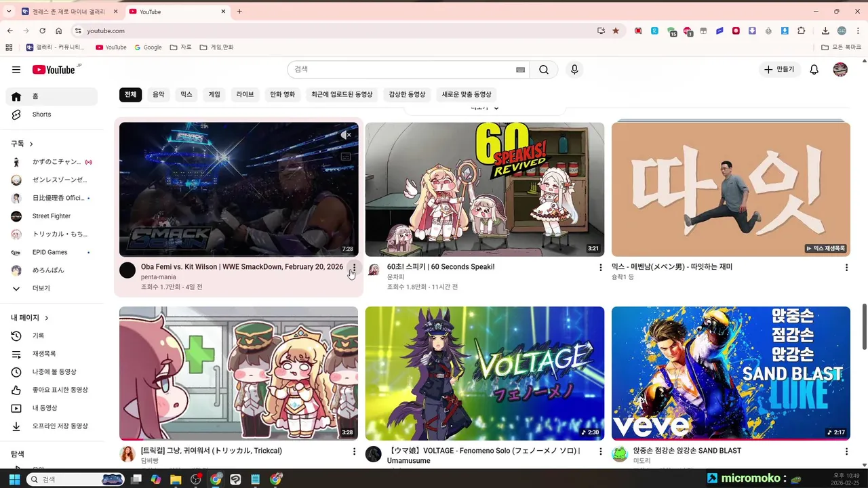Open My videos (내 동영상)
868x488 pixels.
pyautogui.click(x=52, y=408)
